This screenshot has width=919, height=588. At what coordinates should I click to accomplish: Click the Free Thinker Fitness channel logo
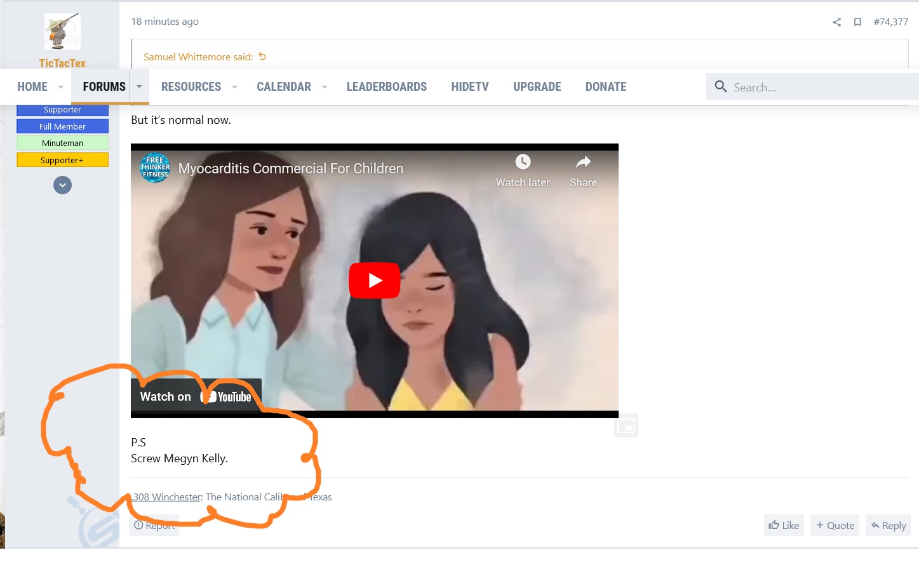coord(155,168)
